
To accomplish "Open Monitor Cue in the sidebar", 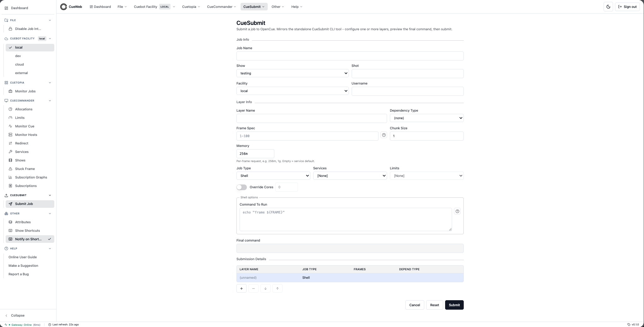I will coord(30,126).
